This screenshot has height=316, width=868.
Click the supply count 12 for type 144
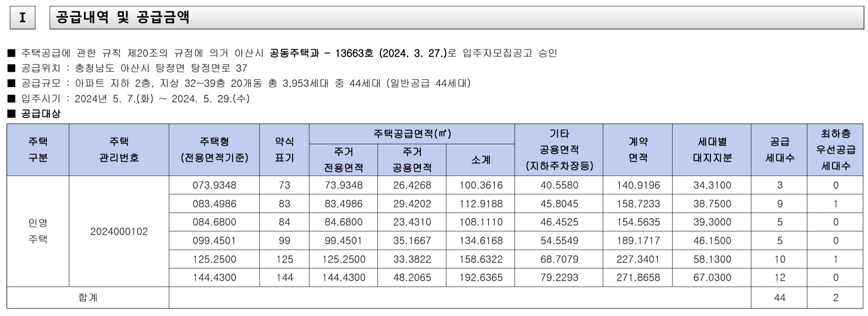coord(779,278)
